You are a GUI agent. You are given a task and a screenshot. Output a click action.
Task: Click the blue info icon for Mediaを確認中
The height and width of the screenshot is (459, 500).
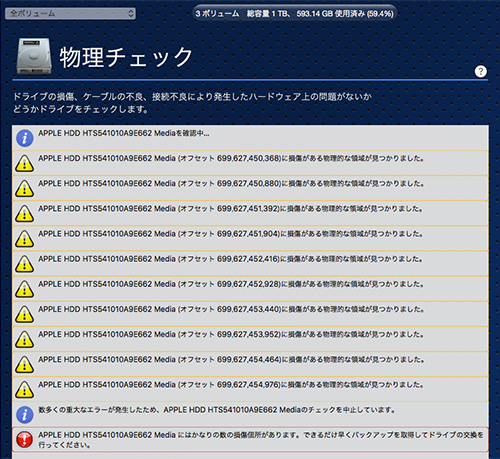click(x=25, y=138)
